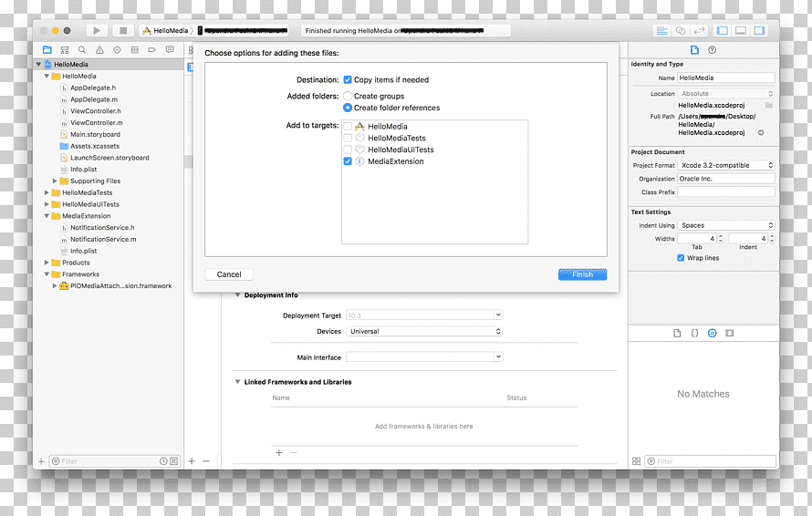Uncheck the MediaExtension target checkbox
Viewport: 812px width, 516px height.
(348, 161)
